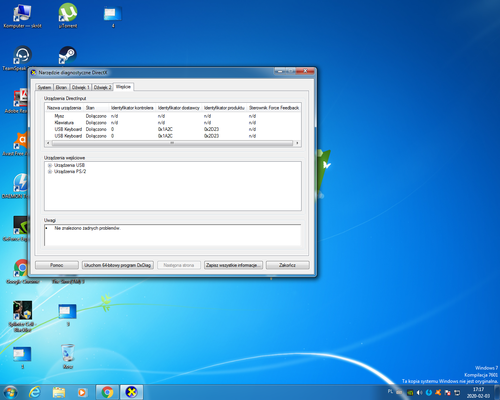The width and height of the screenshot is (500, 400).
Task: Open the Avast tray icon
Action: tap(438, 393)
